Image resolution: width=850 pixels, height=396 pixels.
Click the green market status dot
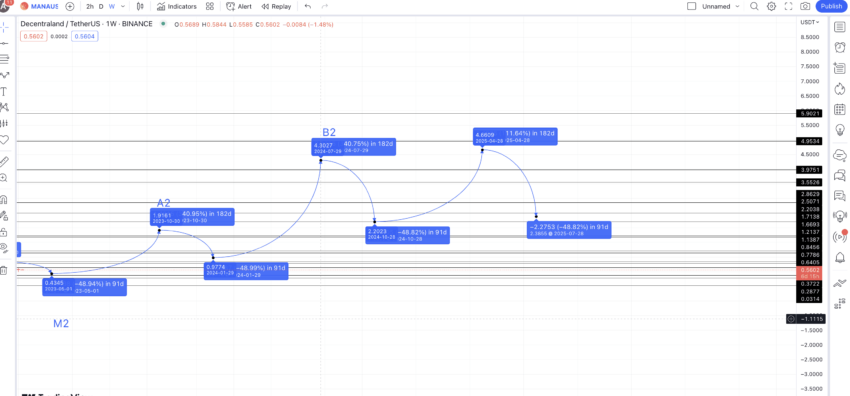[x=163, y=24]
